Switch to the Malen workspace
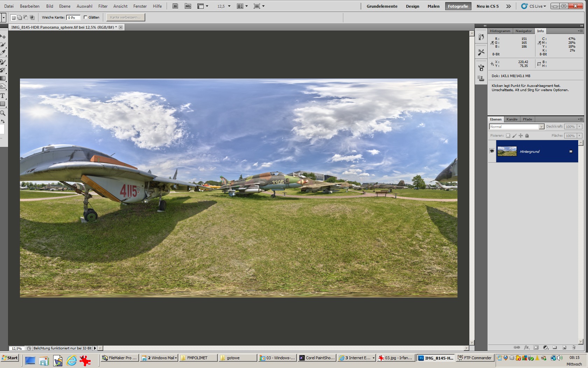 [433, 6]
